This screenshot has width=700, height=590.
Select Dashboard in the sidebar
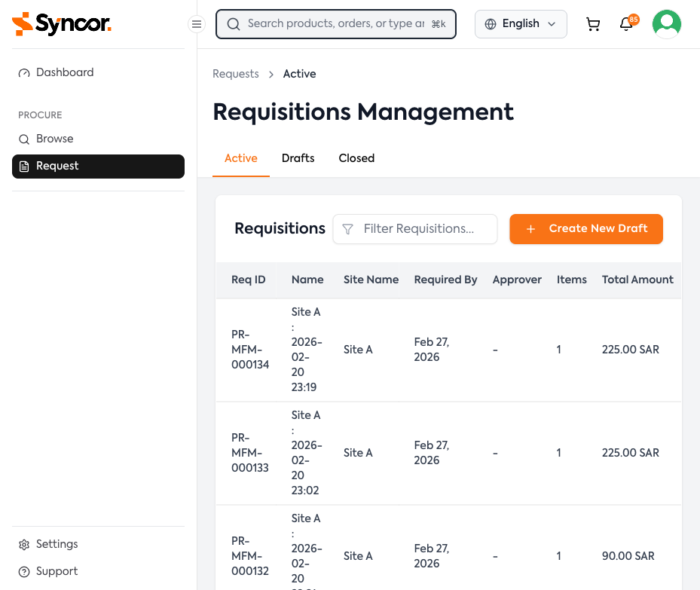pyautogui.click(x=64, y=72)
